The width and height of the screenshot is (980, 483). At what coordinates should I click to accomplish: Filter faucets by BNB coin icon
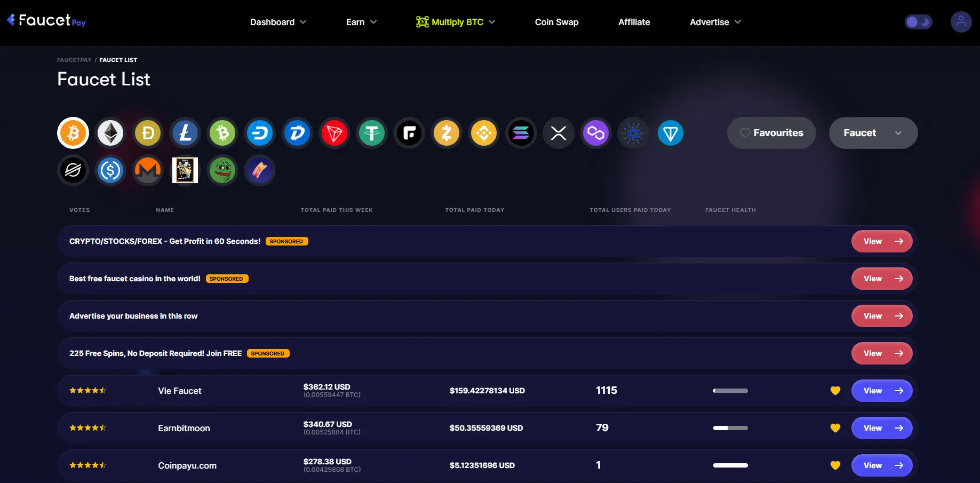484,133
